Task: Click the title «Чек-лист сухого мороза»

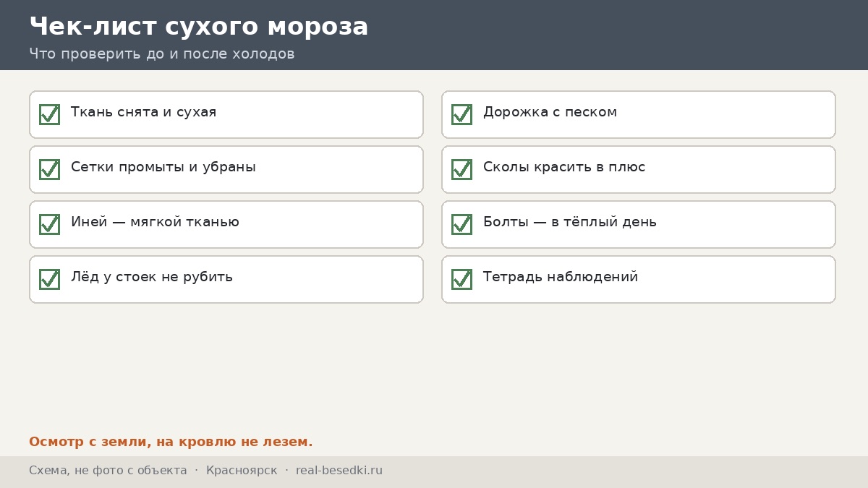Action: click(199, 27)
